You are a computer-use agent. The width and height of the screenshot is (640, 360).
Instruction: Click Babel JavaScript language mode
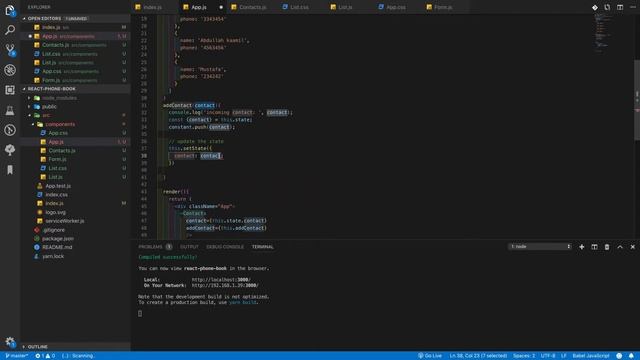[x=591, y=356]
